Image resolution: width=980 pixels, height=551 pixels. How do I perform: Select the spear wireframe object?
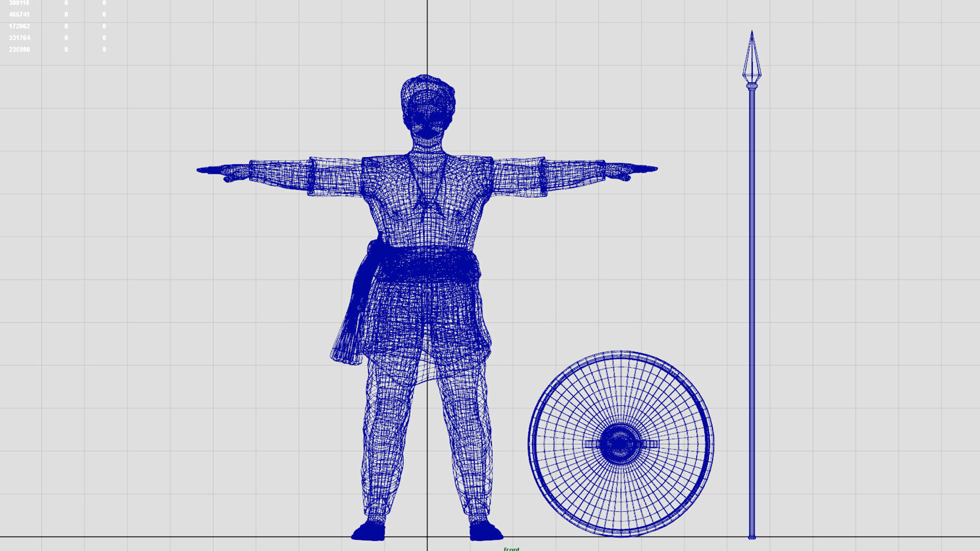coord(752,285)
